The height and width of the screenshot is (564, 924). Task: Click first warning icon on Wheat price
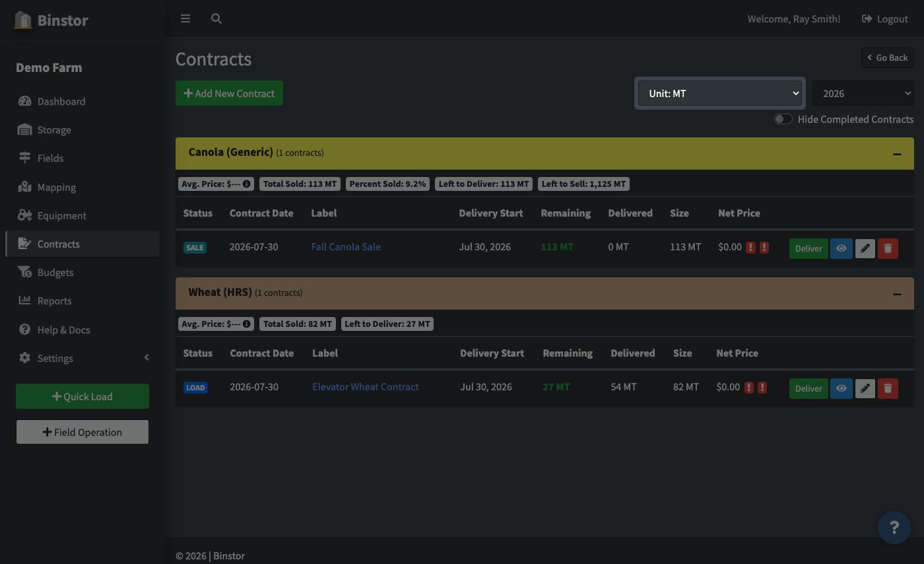point(748,387)
